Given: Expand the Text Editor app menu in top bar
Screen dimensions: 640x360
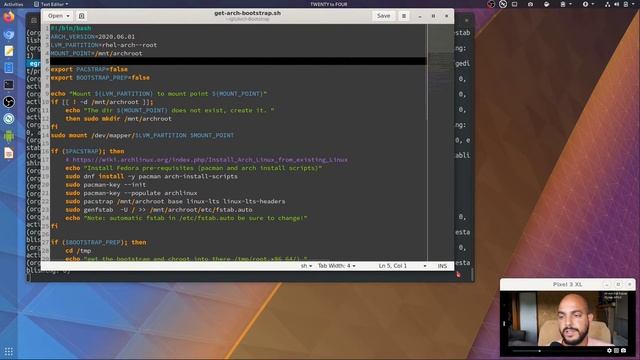Looking at the screenshot, I should click(x=51, y=4).
